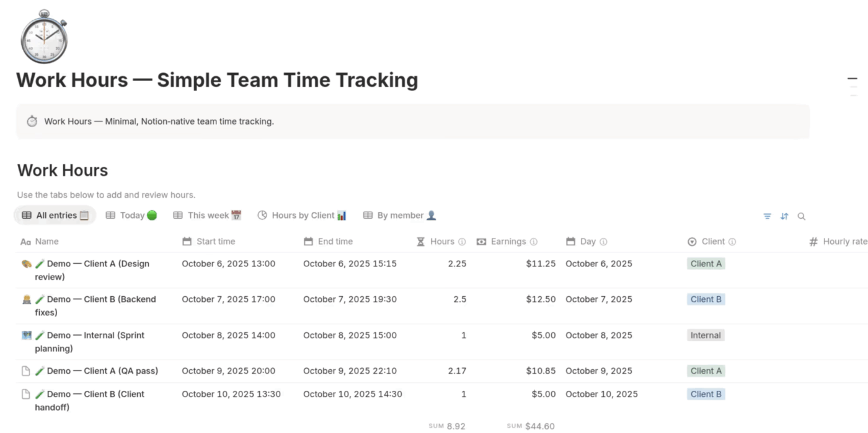Switch to the By member tab
The height and width of the screenshot is (433, 868).
click(x=400, y=216)
